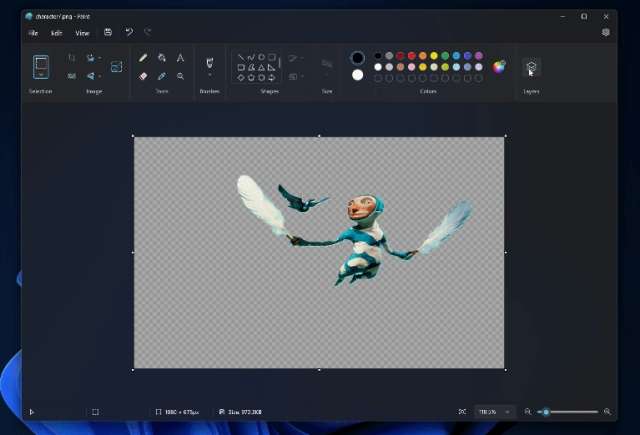Select the Color picker eyedropper tool
Image resolution: width=640 pixels, height=435 pixels.
click(x=162, y=76)
